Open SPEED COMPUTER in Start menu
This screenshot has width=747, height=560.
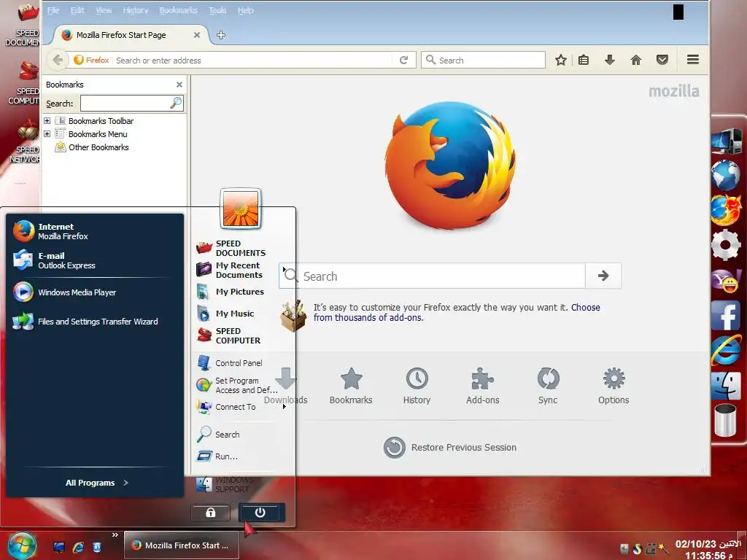(x=241, y=335)
